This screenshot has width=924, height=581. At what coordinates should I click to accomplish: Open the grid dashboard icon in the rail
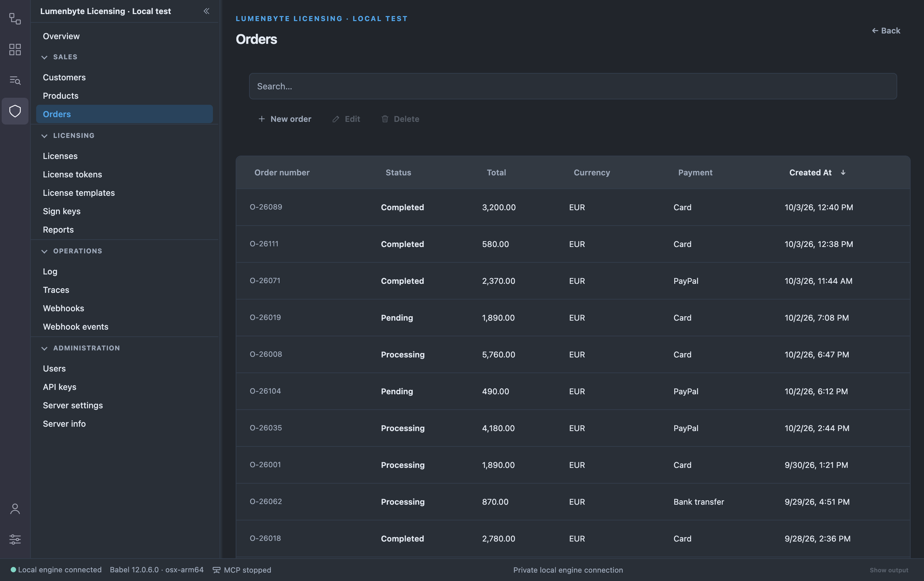pos(15,50)
